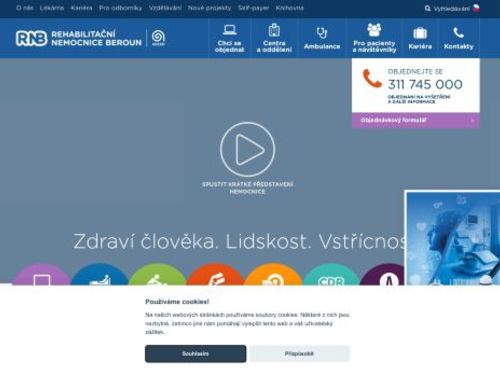Open Kontakty phone menu item

point(458,38)
